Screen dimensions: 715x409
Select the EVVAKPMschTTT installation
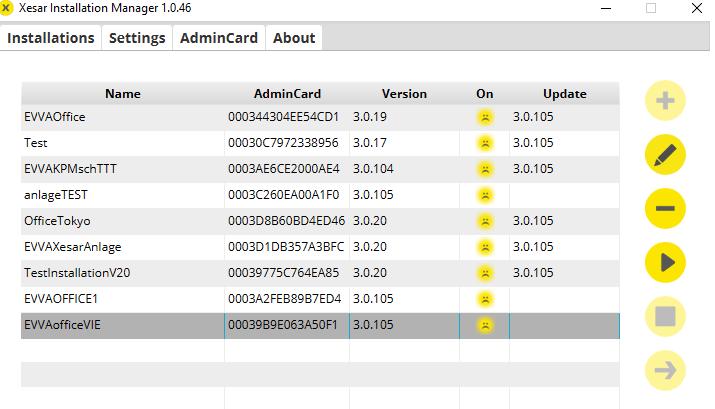point(70,169)
